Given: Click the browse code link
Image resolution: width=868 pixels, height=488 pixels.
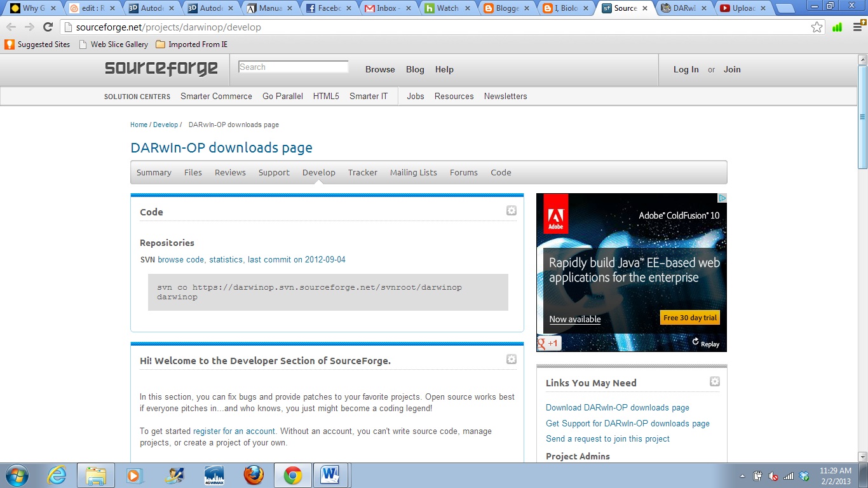Looking at the screenshot, I should [181, 259].
